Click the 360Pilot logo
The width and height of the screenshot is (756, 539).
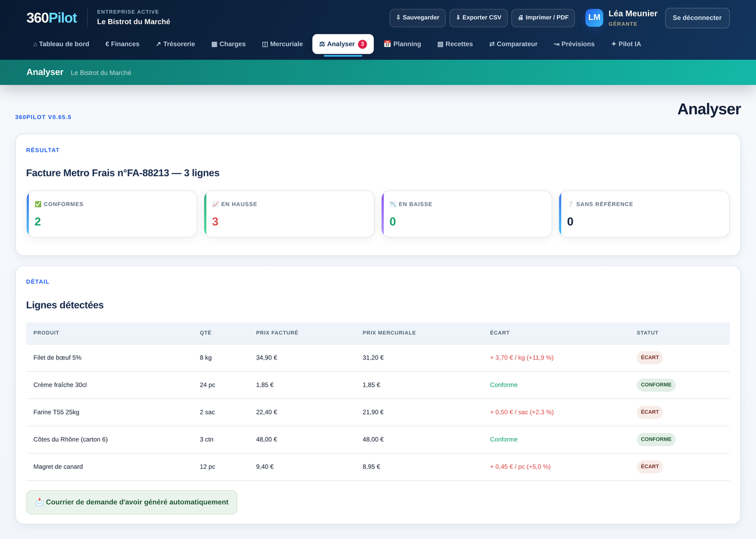[52, 18]
